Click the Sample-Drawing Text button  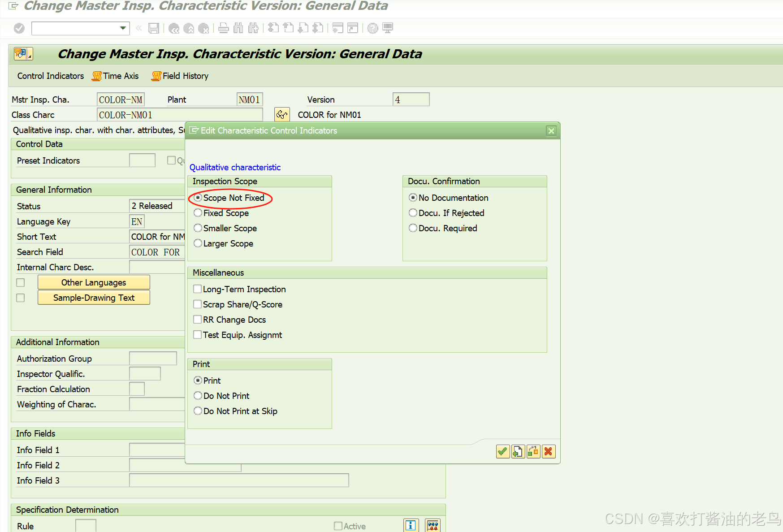[93, 298]
